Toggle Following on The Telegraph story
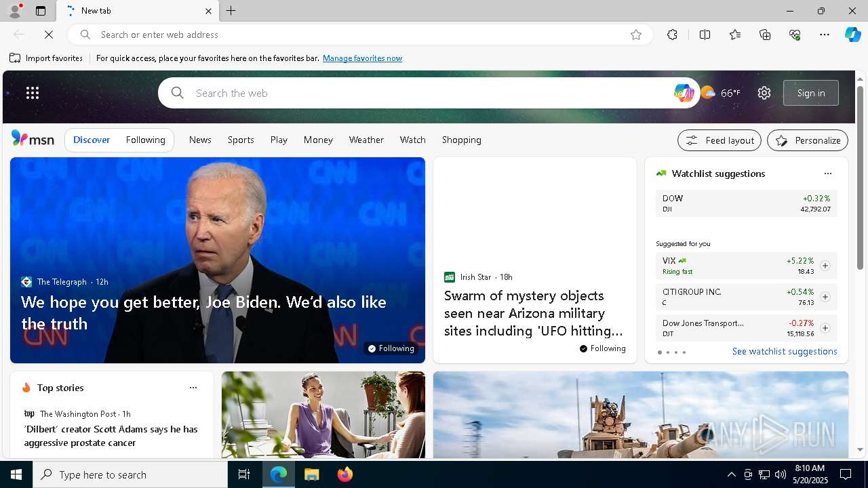This screenshot has height=488, width=868. pyautogui.click(x=391, y=348)
